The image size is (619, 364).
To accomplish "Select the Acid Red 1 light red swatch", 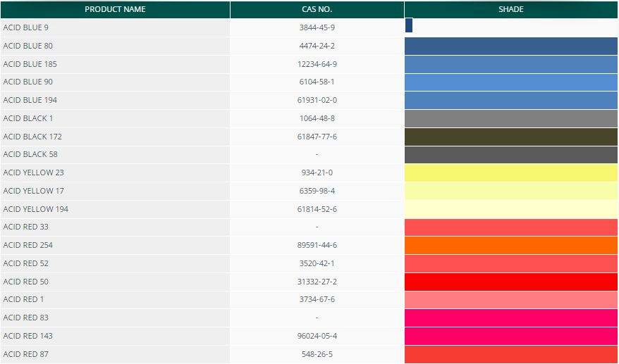I will (511, 300).
